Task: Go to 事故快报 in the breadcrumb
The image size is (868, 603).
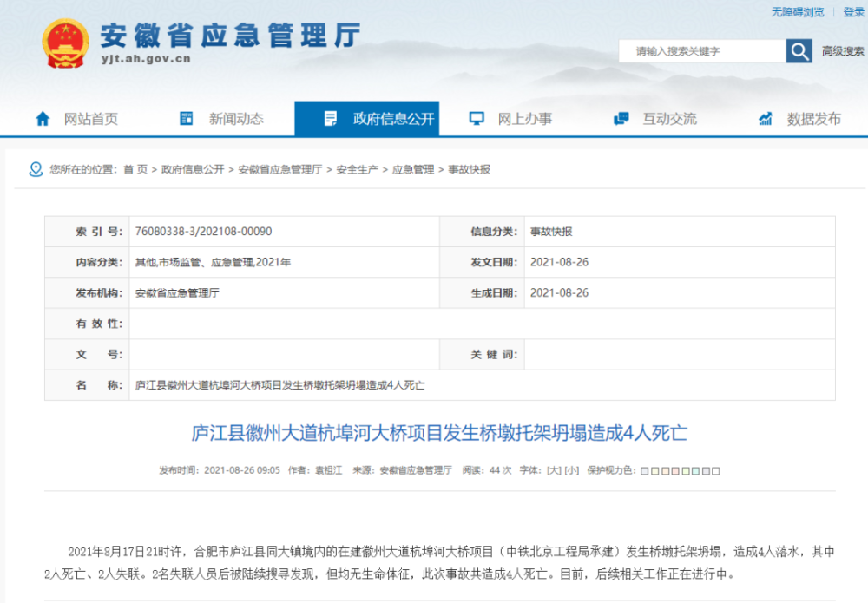Action: tap(469, 169)
